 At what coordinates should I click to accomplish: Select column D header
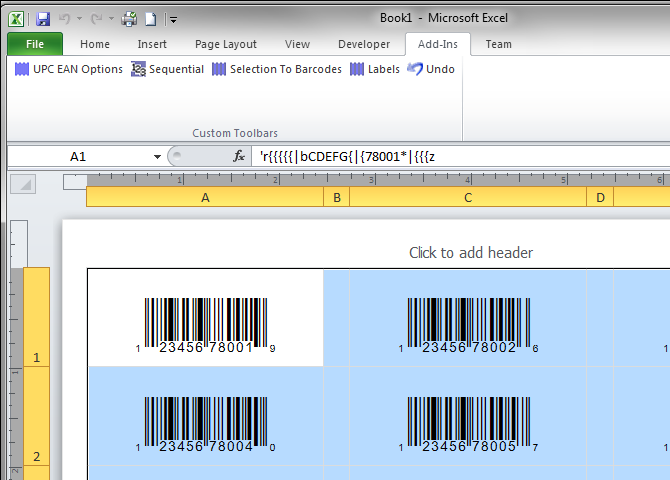click(x=600, y=197)
